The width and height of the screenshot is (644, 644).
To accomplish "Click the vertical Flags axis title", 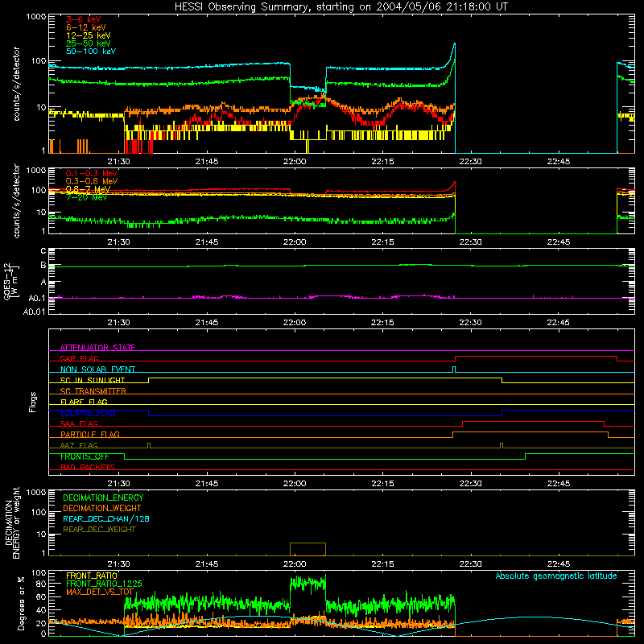I will point(32,402).
